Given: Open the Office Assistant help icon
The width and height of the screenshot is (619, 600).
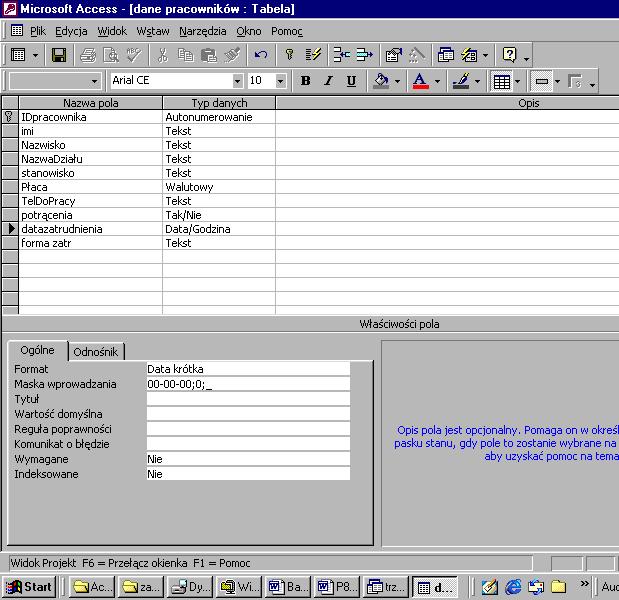Looking at the screenshot, I should tap(509, 55).
